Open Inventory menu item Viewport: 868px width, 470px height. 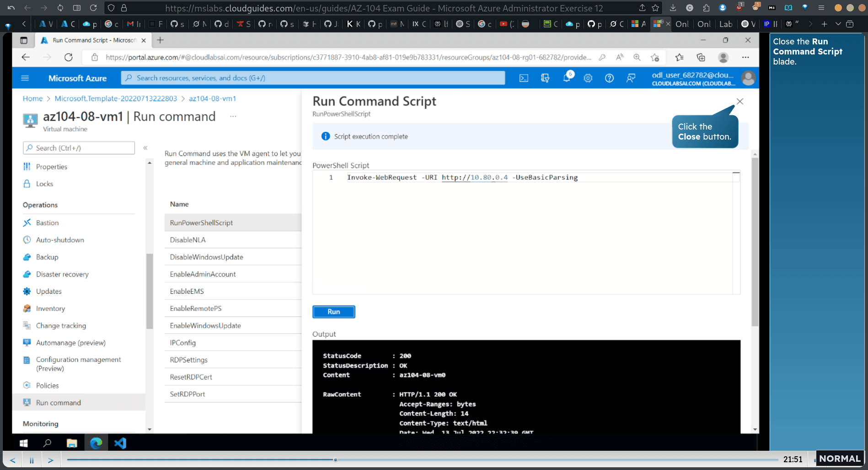pyautogui.click(x=50, y=308)
